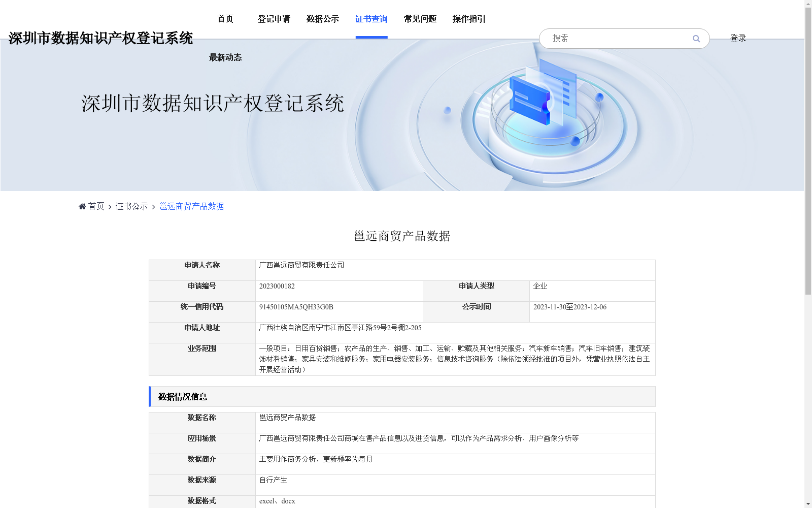Open the 首页 menu item
812x508 pixels.
click(225, 19)
